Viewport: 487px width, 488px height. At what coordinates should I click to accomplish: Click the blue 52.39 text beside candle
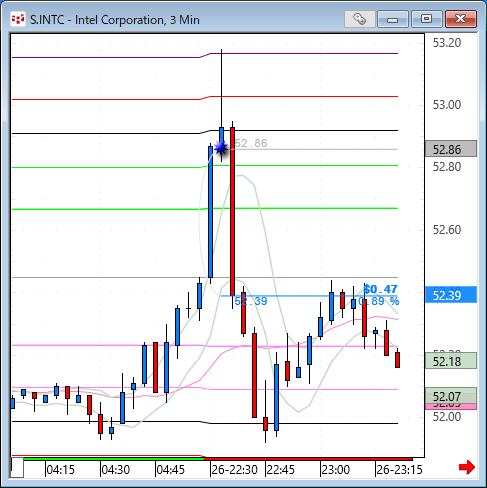(x=251, y=301)
